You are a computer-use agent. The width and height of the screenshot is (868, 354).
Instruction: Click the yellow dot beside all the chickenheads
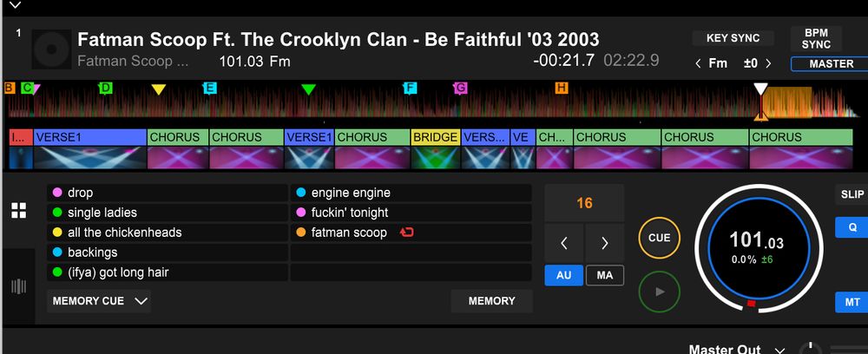pyautogui.click(x=57, y=233)
